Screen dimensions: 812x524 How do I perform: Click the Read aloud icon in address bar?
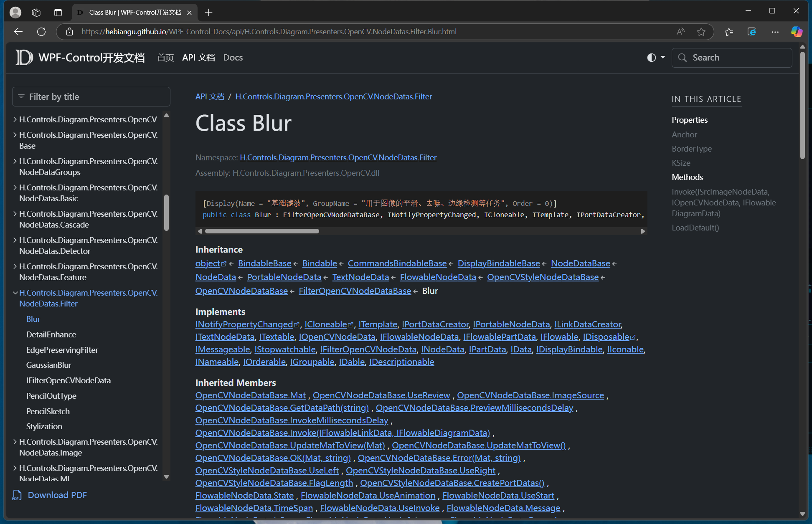tap(681, 32)
